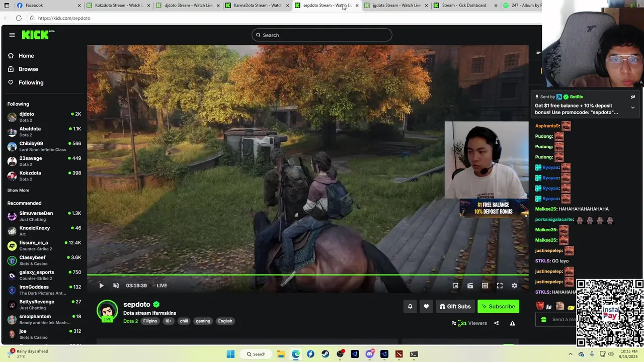Switch to the KarmaDota Stream browser tab

click(x=258, y=6)
